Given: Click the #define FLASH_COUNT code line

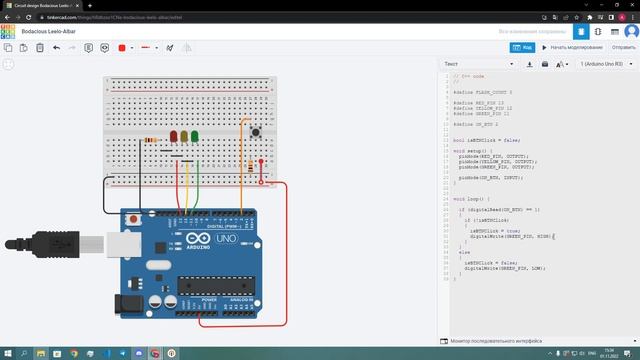Looking at the screenshot, I should [x=482, y=92].
